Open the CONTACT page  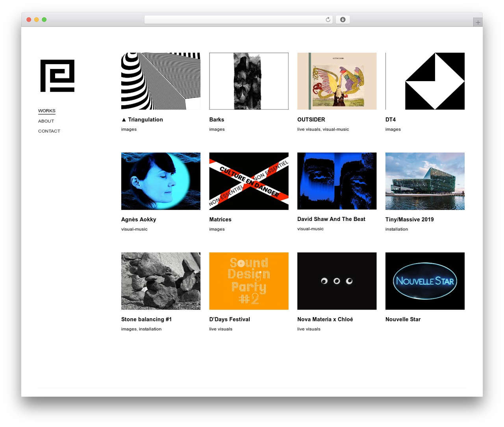coord(49,131)
